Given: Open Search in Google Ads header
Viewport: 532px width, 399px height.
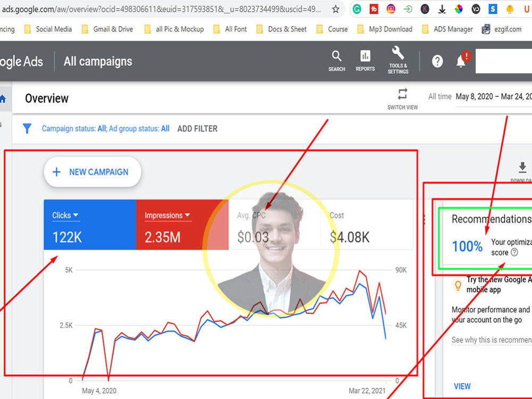Looking at the screenshot, I should [x=337, y=61].
